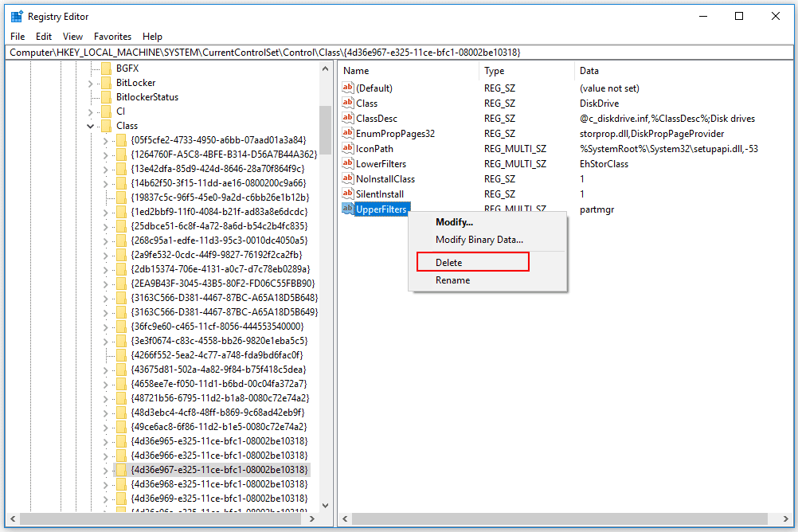Click the EnumPropPages32 value icon
798x532 pixels.
(x=347, y=133)
